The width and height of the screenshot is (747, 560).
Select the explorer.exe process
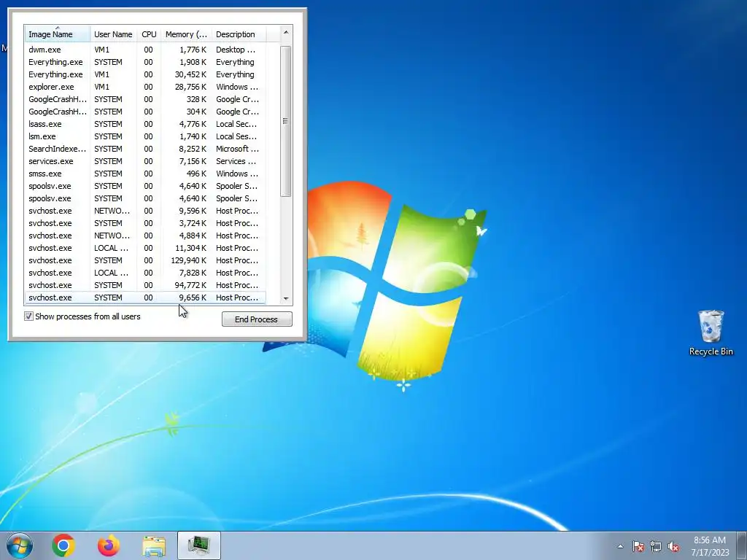pyautogui.click(x=145, y=87)
